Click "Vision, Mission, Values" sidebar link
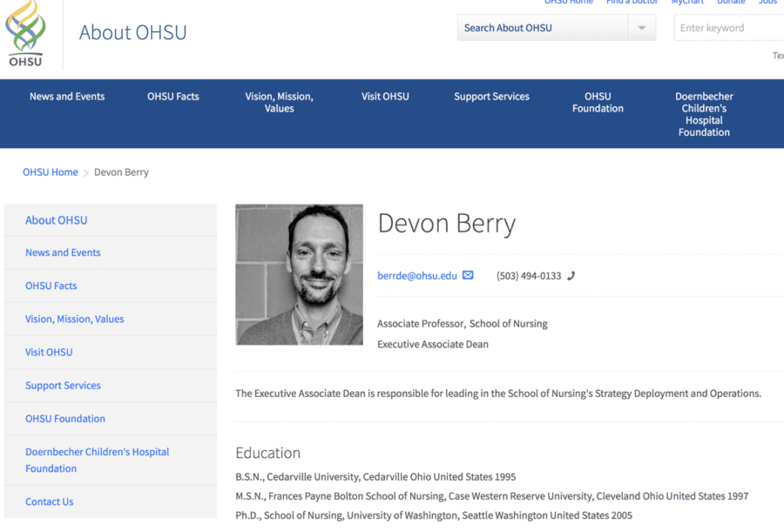 click(74, 319)
